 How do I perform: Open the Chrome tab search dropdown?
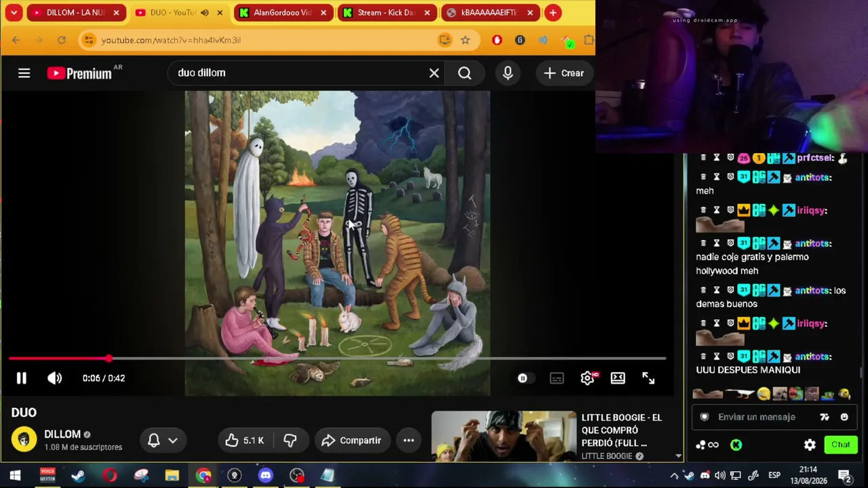(14, 12)
